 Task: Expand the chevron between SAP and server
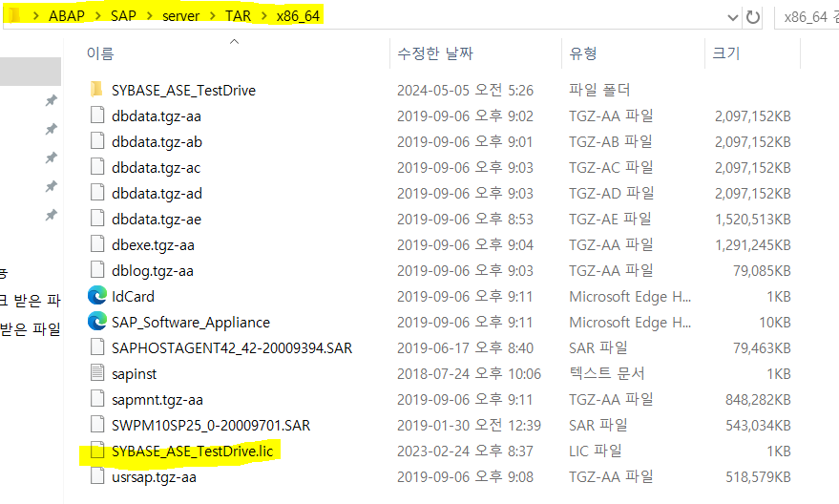click(150, 16)
